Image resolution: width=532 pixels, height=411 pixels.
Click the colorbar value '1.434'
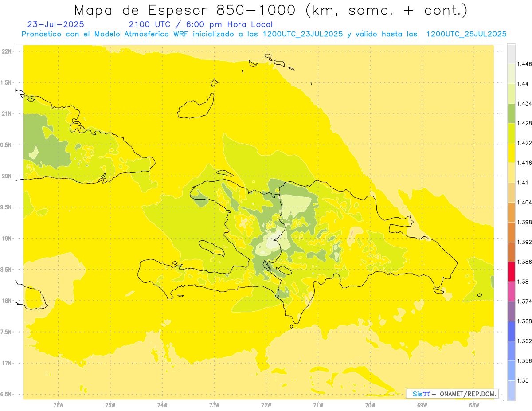524,103
